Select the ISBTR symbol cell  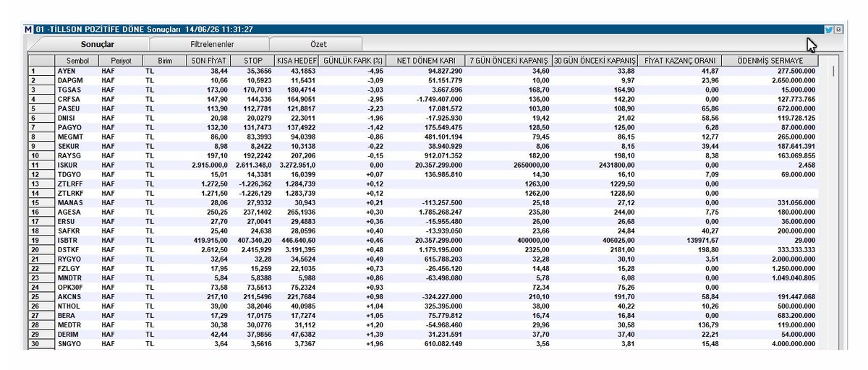click(x=77, y=240)
